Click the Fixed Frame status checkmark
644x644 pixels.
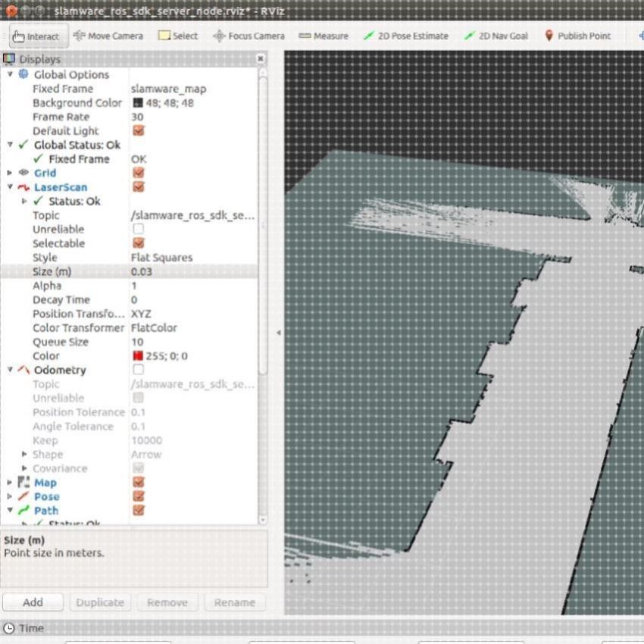point(38,158)
